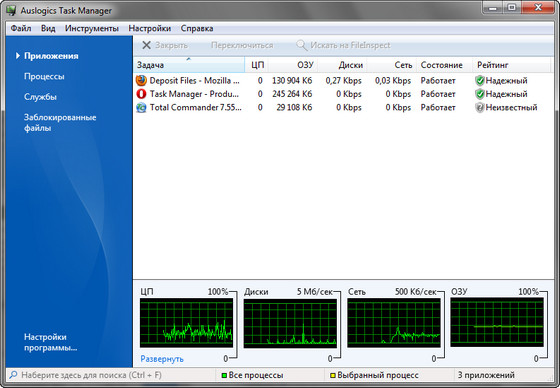
Task: Switch to the Процессы section
Action: pyautogui.click(x=44, y=76)
